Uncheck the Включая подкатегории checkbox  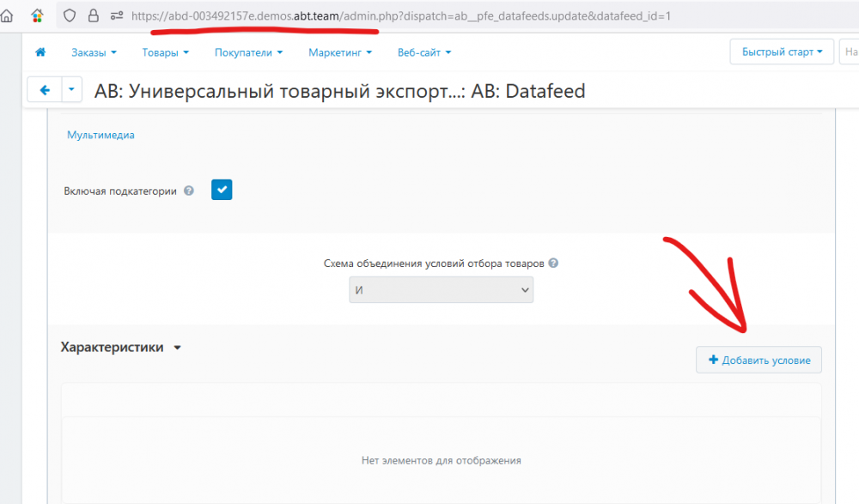[222, 190]
